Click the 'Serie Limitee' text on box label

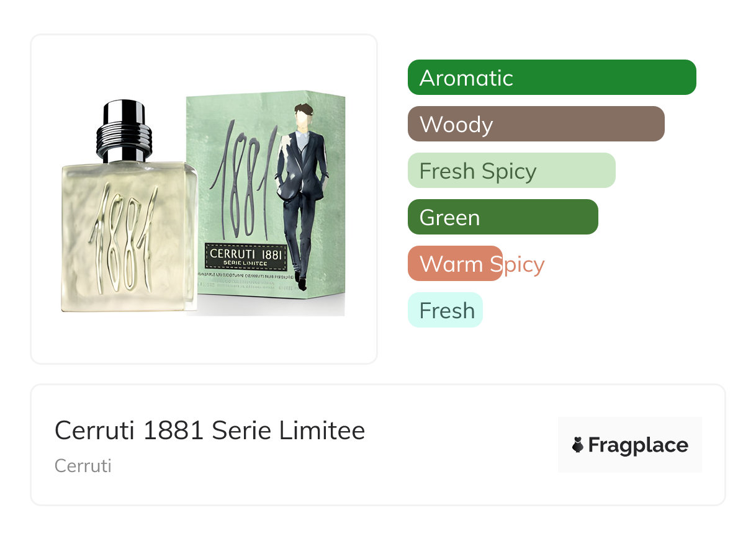click(245, 263)
